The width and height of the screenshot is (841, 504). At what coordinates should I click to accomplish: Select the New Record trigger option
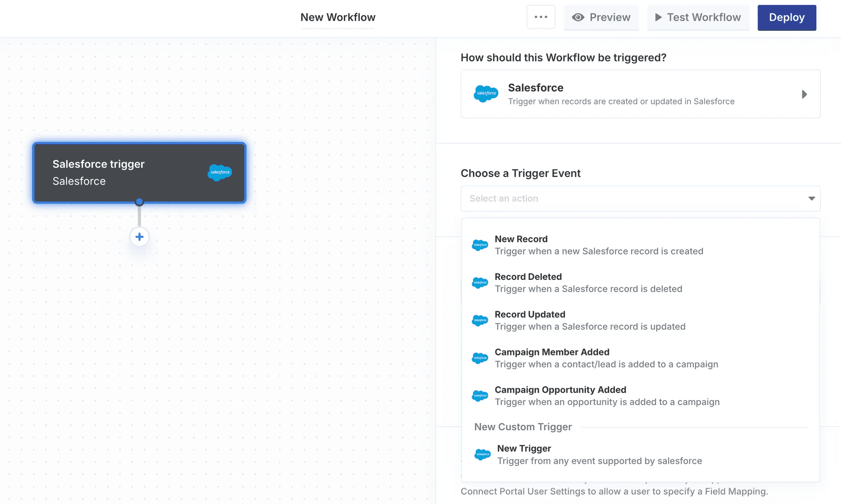(x=598, y=245)
